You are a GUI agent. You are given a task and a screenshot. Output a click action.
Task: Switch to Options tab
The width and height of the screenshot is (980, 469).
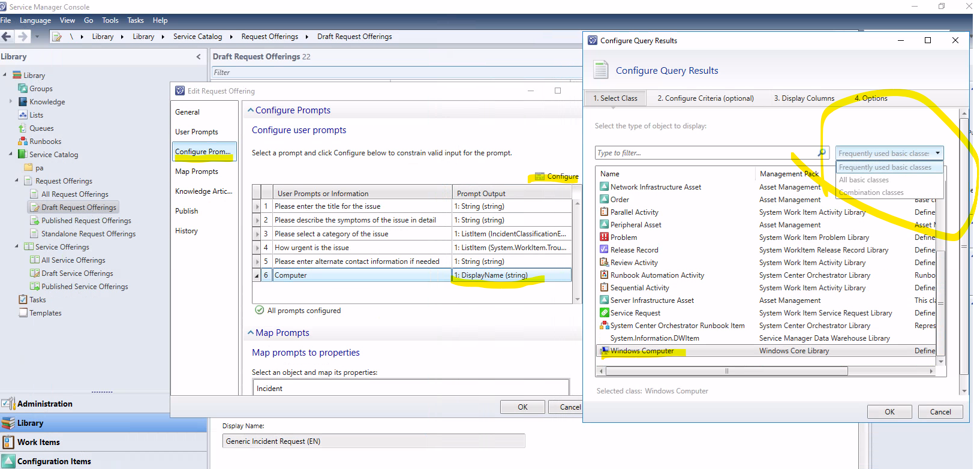(871, 98)
